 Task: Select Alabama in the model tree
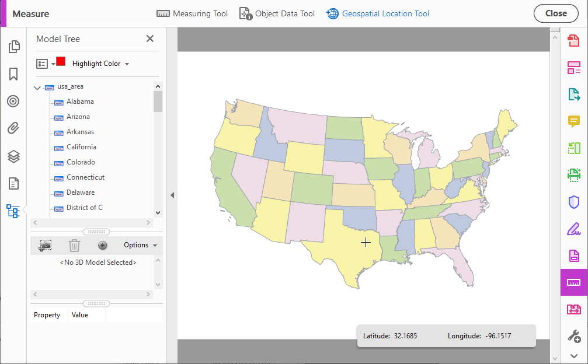coord(80,101)
